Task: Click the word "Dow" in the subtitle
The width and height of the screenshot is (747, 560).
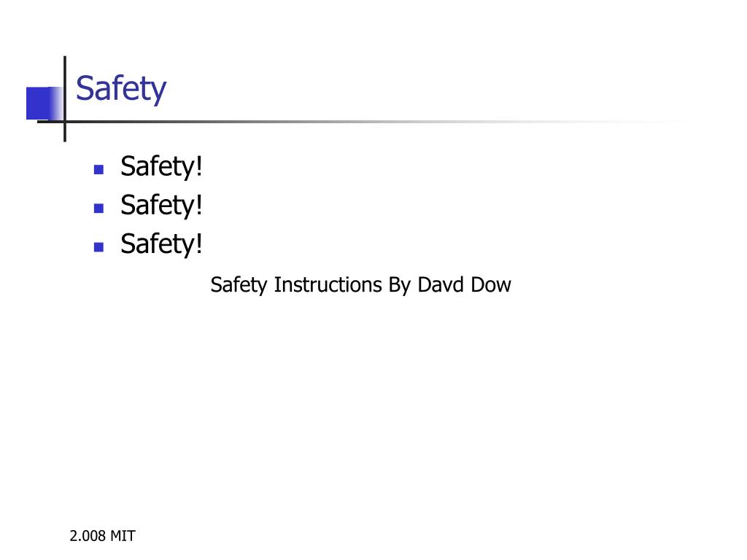Action: 491,285
